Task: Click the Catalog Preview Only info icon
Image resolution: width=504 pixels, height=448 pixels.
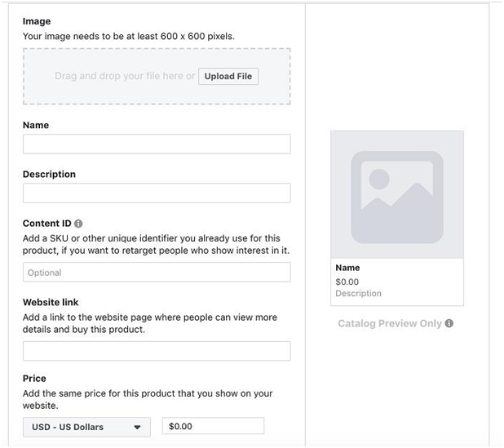Action: (x=449, y=323)
